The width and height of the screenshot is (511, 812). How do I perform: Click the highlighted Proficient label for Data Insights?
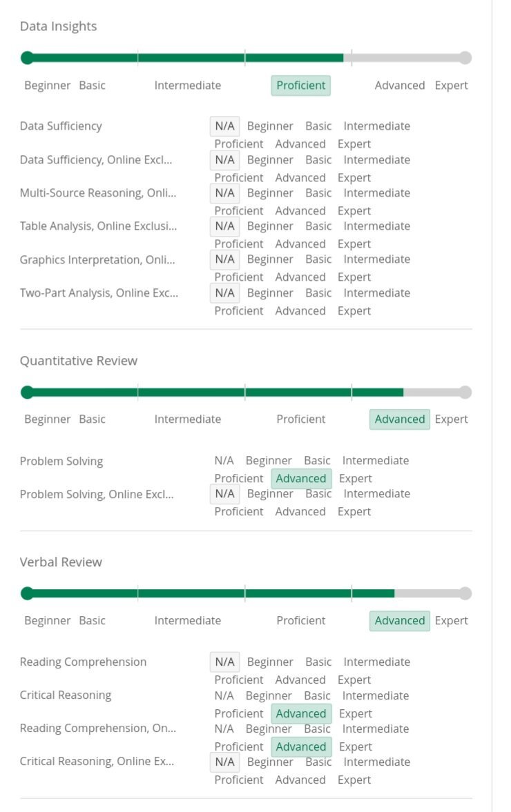(300, 86)
